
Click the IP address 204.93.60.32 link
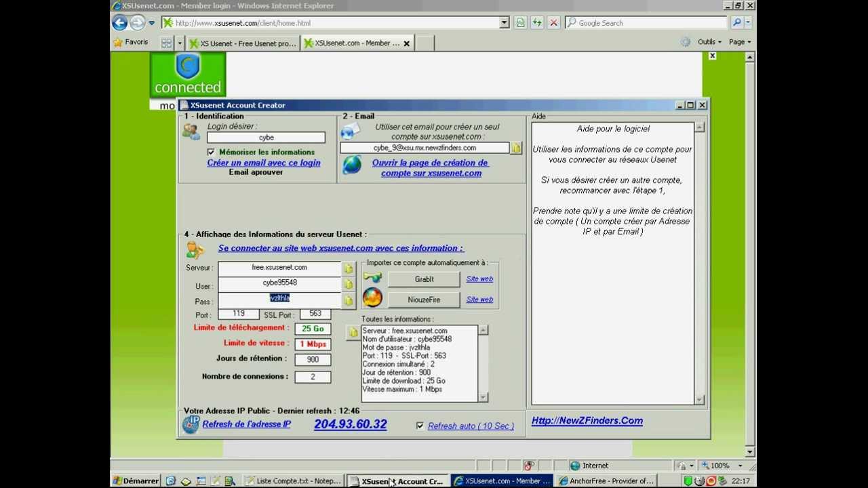[350, 424]
